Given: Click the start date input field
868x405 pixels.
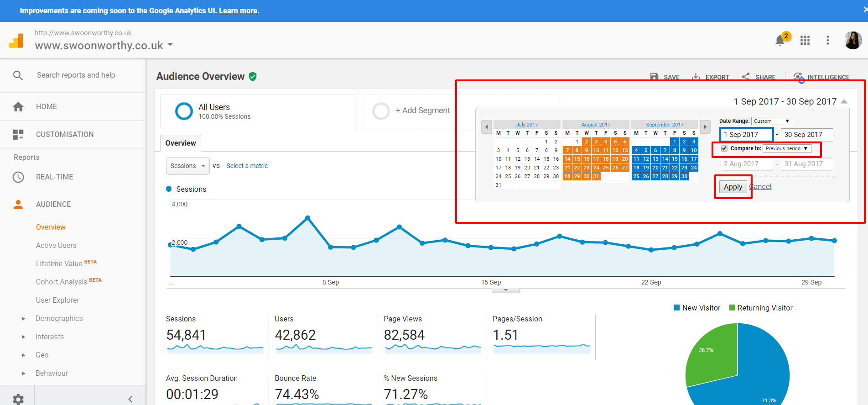Looking at the screenshot, I should click(x=747, y=135).
